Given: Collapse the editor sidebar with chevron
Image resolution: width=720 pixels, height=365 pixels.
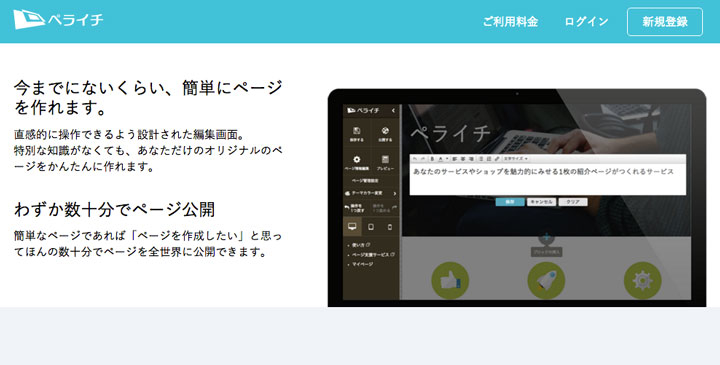Looking at the screenshot, I should point(394,111).
